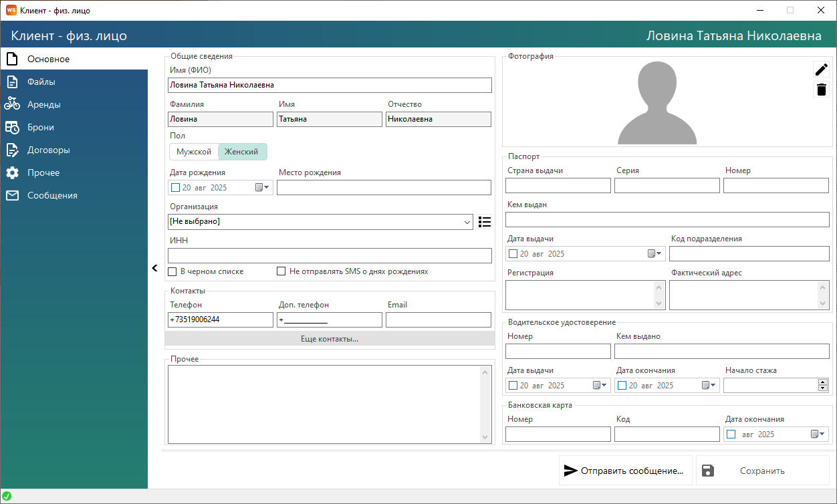
Task: Switch to Файлы tab
Action: tap(41, 82)
